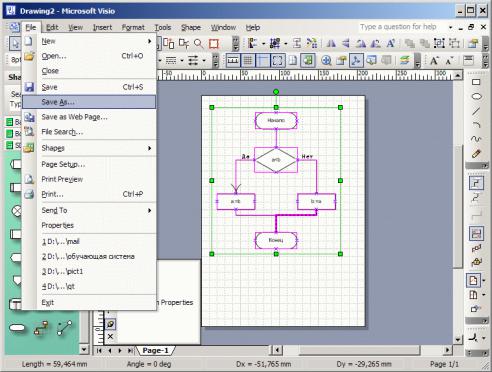Image resolution: width=492 pixels, height=372 pixels.
Task: Toggle the Grid view button
Action: (x=248, y=61)
